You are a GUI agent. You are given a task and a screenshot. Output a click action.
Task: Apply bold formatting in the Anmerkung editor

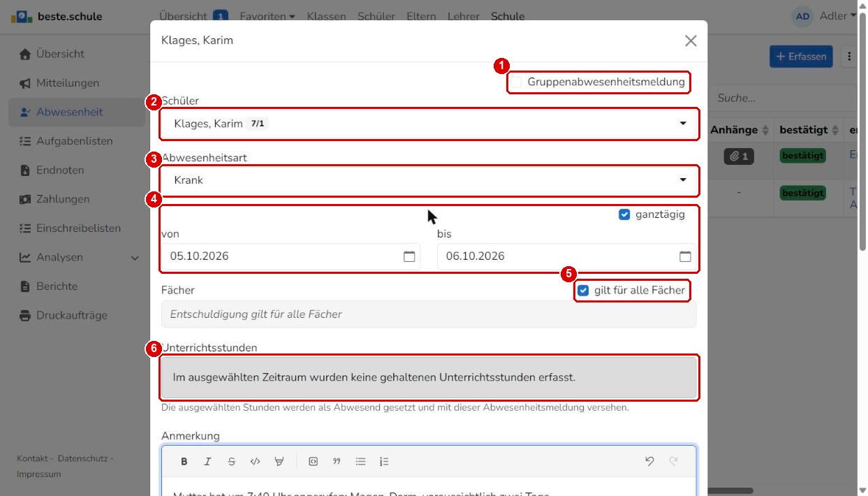coord(184,461)
